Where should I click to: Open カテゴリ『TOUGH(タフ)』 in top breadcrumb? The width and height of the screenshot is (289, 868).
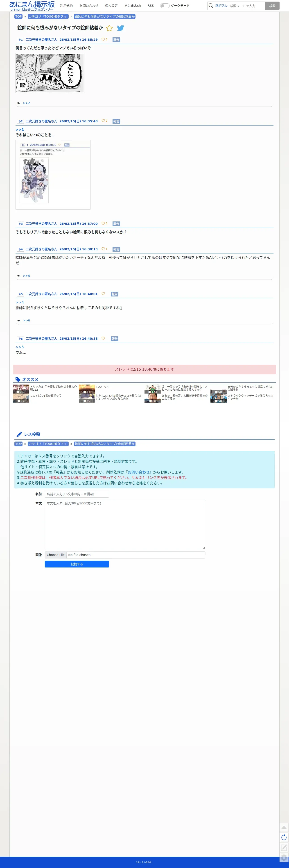(x=48, y=16)
